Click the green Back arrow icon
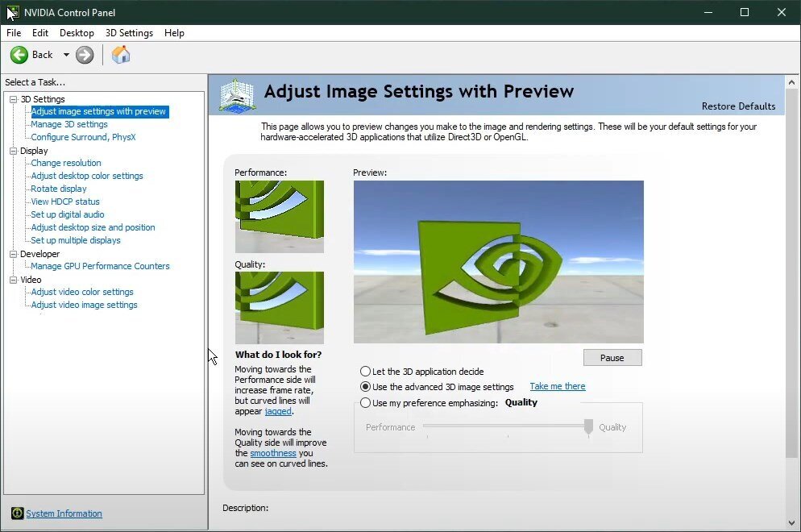 pyautogui.click(x=19, y=55)
